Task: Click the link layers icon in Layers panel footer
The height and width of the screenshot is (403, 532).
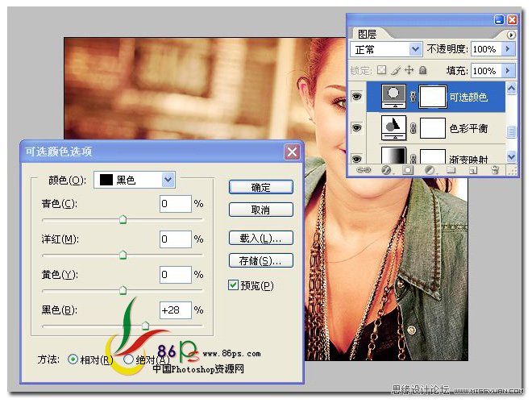Action: (364, 169)
